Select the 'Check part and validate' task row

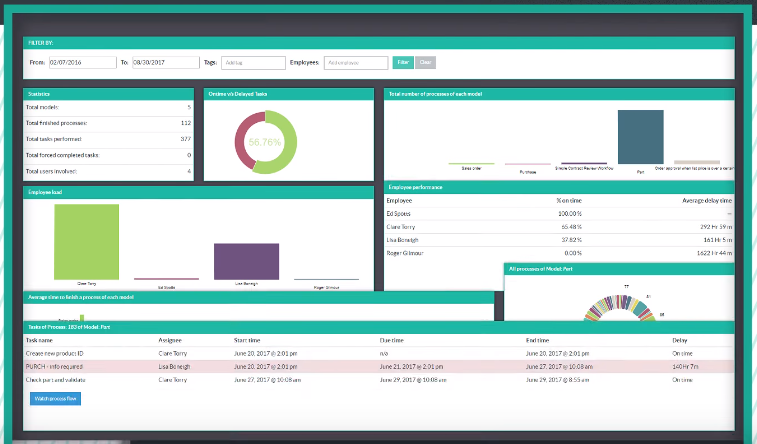pyautogui.click(x=378, y=380)
